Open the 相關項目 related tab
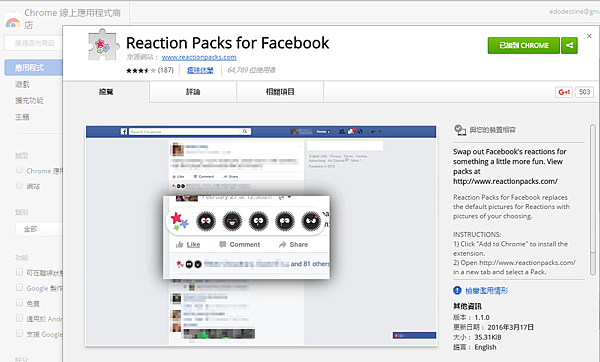 click(280, 92)
